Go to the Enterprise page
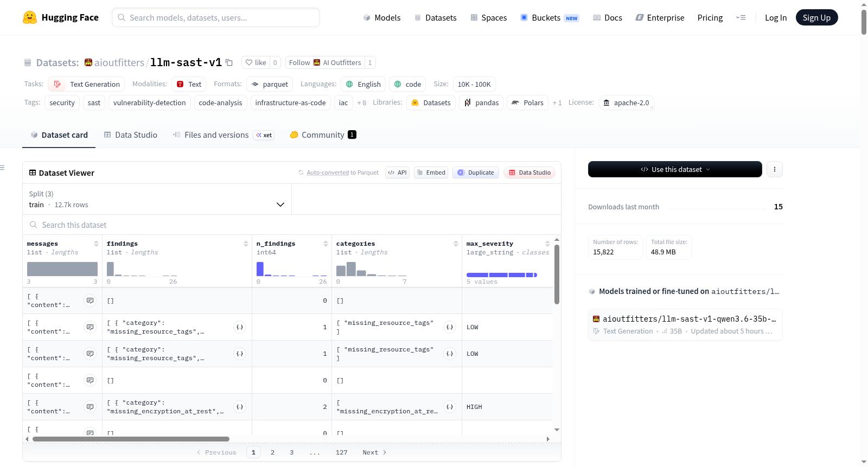The width and height of the screenshot is (868, 467). [x=660, y=17]
